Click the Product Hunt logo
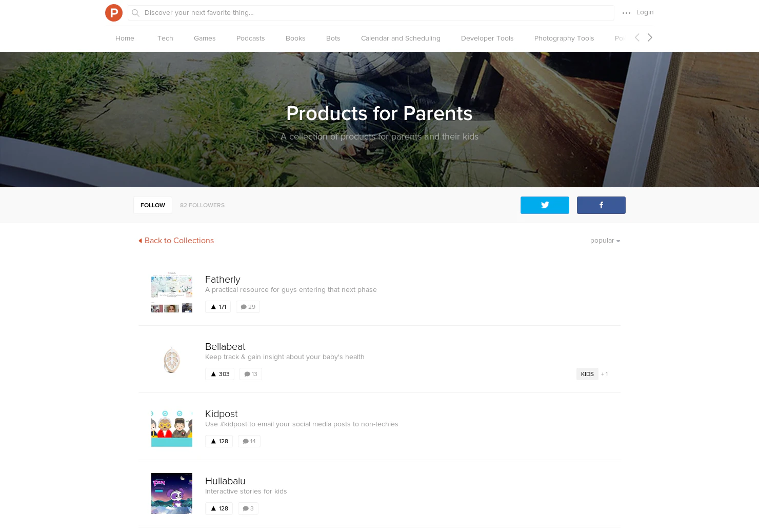 pyautogui.click(x=114, y=12)
